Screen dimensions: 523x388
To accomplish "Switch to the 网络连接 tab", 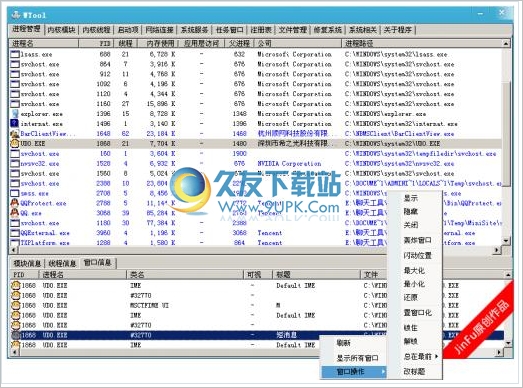I will tap(159, 30).
